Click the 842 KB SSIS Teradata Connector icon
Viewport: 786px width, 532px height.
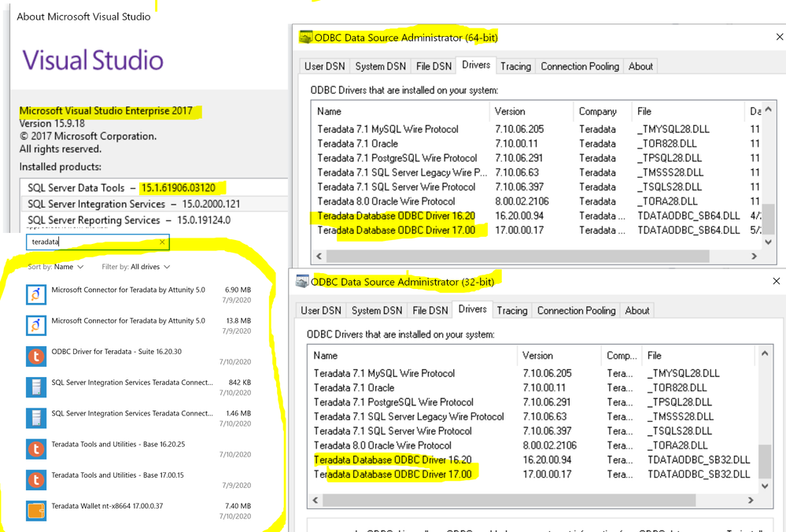(35, 387)
